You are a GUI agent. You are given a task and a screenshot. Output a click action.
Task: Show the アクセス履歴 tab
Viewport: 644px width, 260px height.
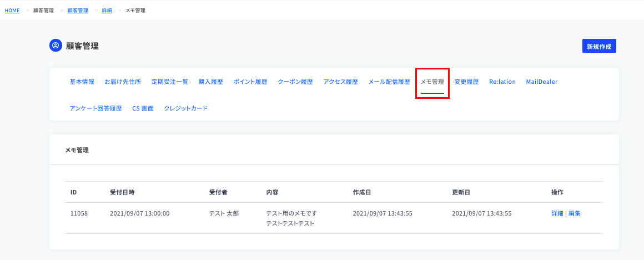340,82
